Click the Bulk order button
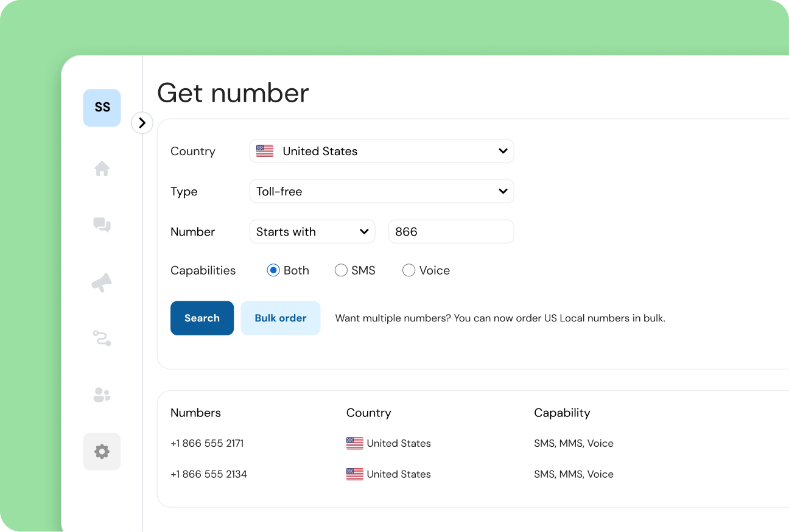 [281, 318]
